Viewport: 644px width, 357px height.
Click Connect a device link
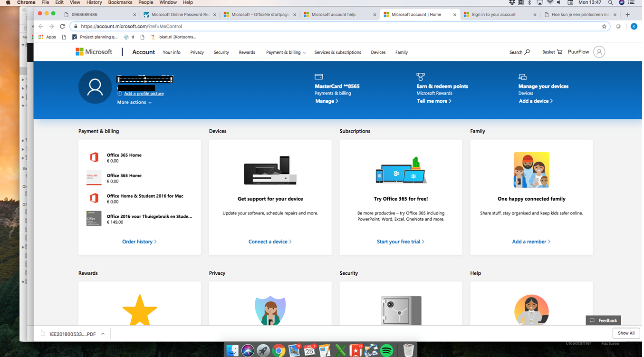[270, 242]
